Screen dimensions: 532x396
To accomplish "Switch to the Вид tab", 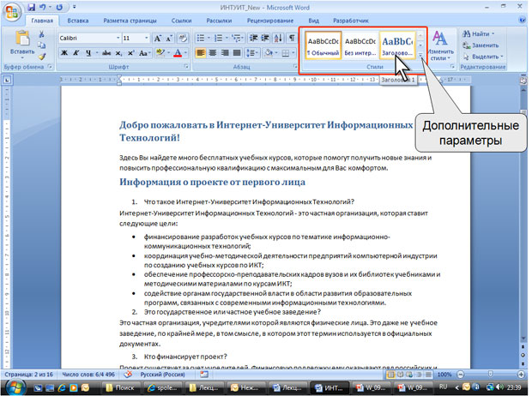I will coord(313,21).
